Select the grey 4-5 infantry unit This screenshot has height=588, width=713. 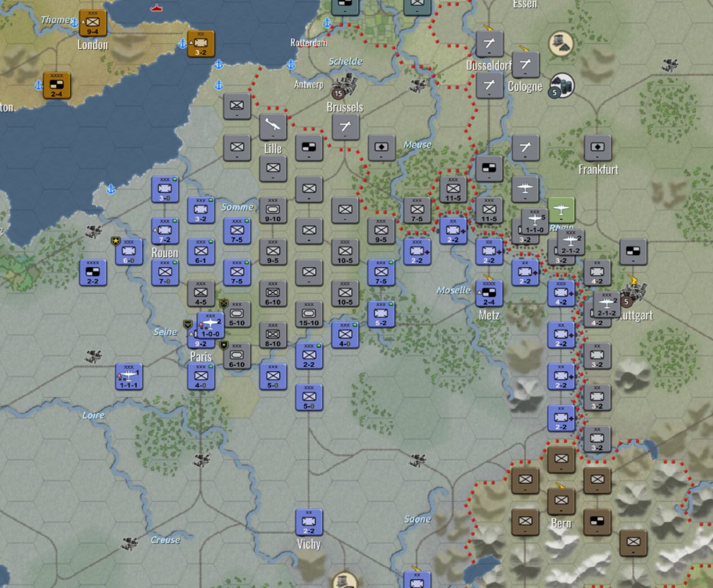coord(201,293)
